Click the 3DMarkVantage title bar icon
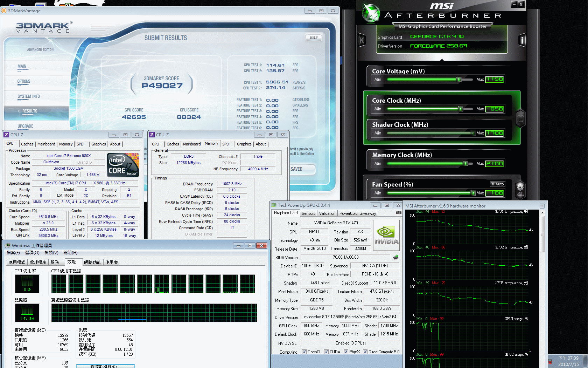 (3, 11)
